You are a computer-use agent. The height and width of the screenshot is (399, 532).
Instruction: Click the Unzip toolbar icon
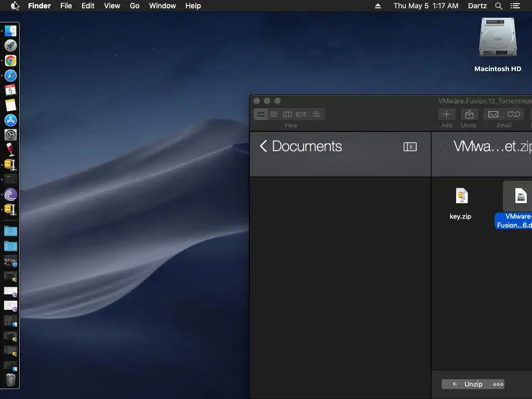[x=469, y=114]
